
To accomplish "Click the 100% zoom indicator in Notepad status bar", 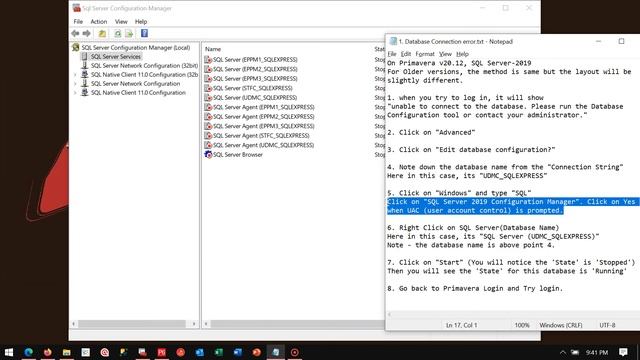I will coord(522,325).
